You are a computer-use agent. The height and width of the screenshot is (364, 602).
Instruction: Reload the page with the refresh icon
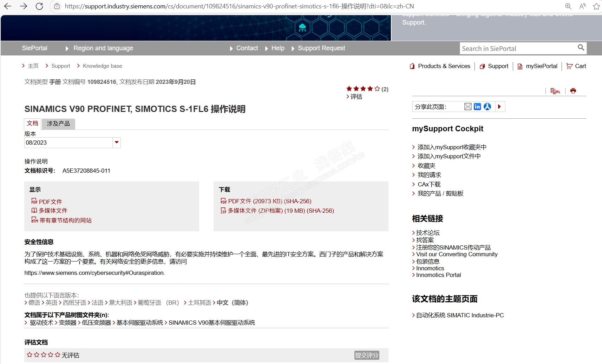click(39, 6)
